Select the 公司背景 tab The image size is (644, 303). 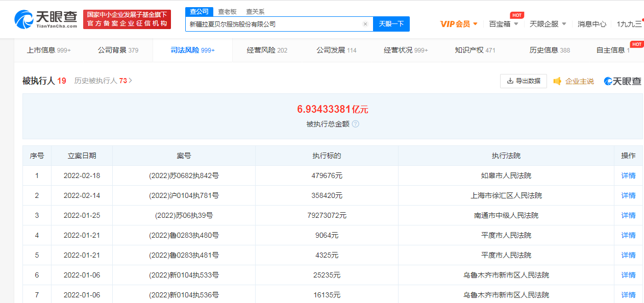click(x=118, y=50)
